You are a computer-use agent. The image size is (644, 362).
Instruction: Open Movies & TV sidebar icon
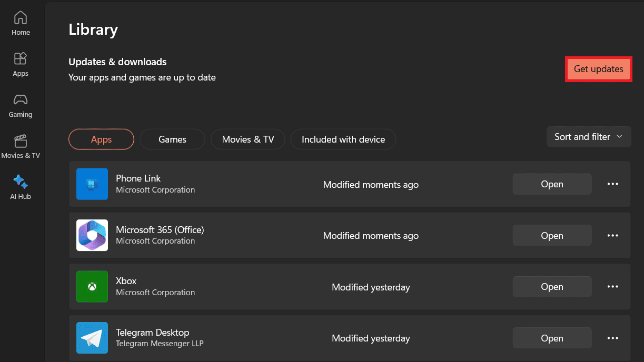(x=21, y=140)
